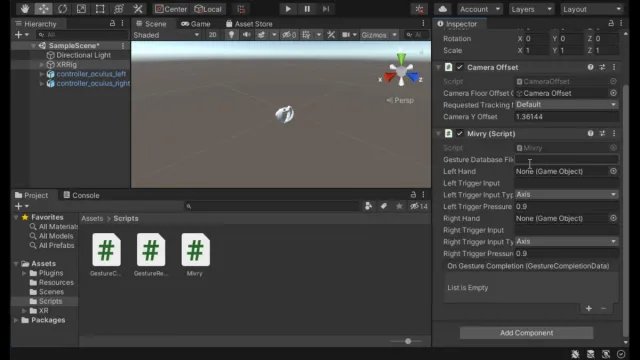640x360 pixels.
Task: Select the Hand tool
Action: pyautogui.click(x=24, y=9)
